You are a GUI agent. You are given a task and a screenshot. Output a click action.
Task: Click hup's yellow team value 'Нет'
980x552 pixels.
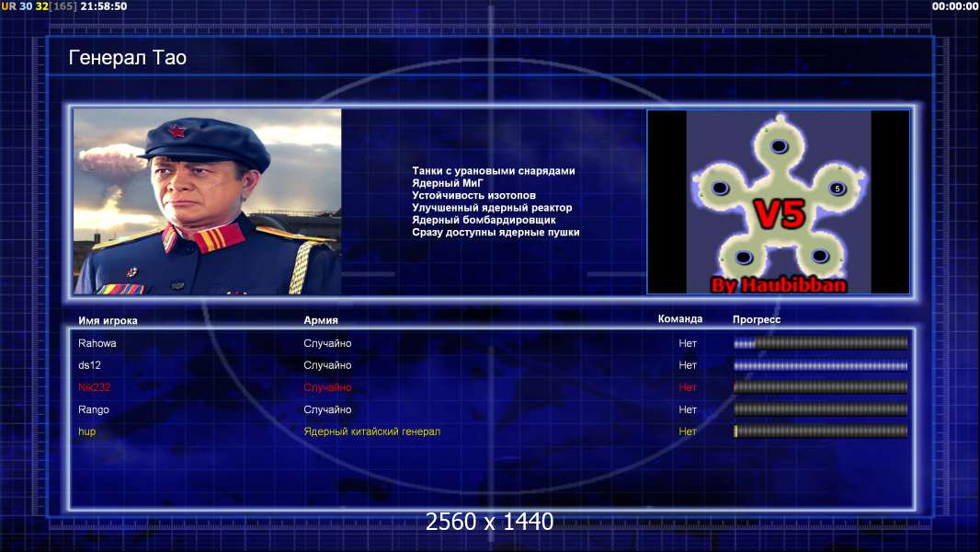pyautogui.click(x=688, y=431)
